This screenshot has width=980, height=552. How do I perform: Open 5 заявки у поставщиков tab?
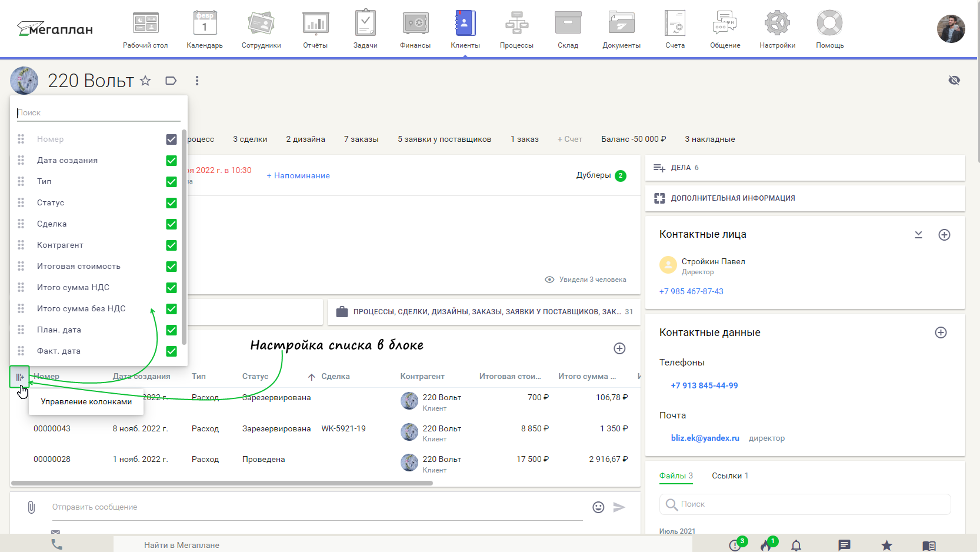click(x=444, y=139)
